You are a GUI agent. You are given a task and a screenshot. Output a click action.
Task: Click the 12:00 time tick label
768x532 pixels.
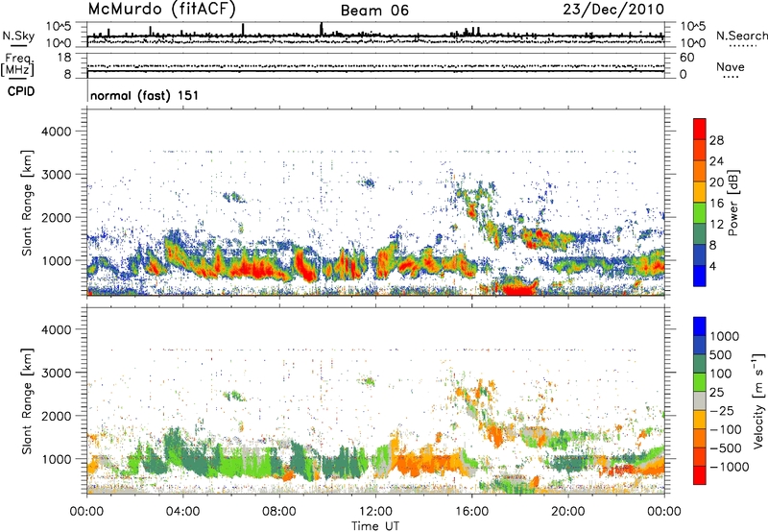tap(375, 512)
